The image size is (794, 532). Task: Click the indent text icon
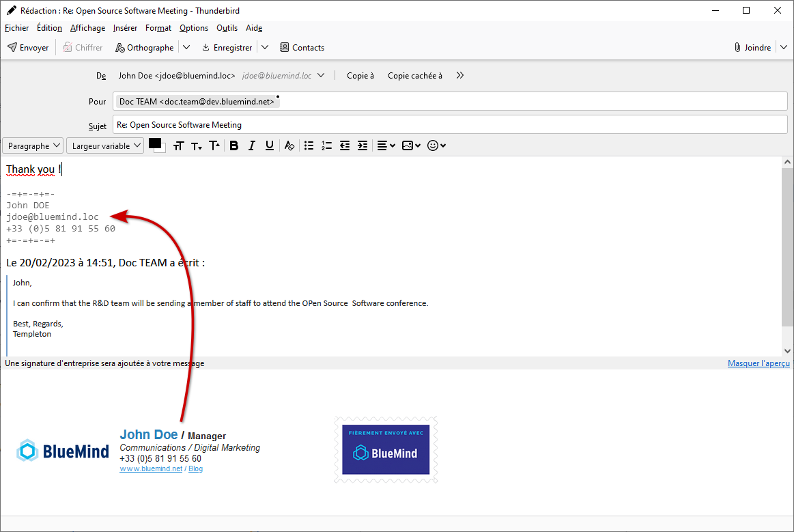[363, 145]
